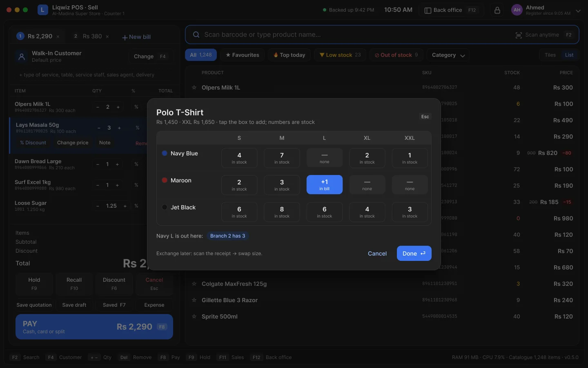
Task: Switch to Tiles view
Action: pos(550,55)
